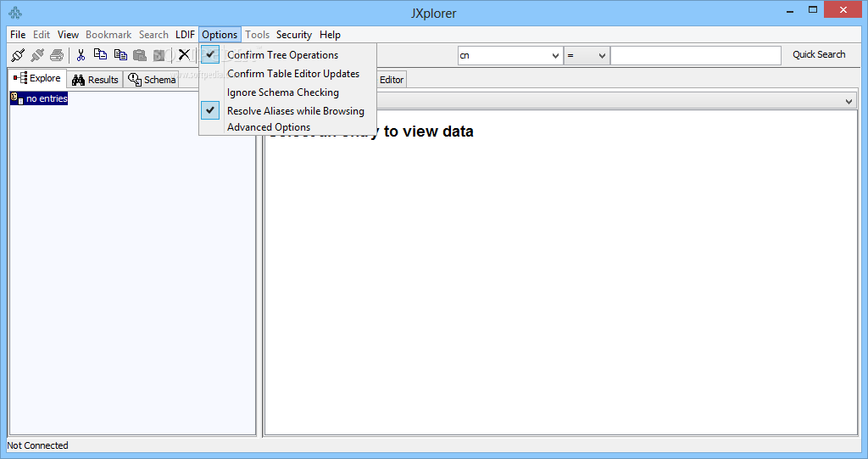Enable Confirm Table Editor Updates

click(x=288, y=74)
